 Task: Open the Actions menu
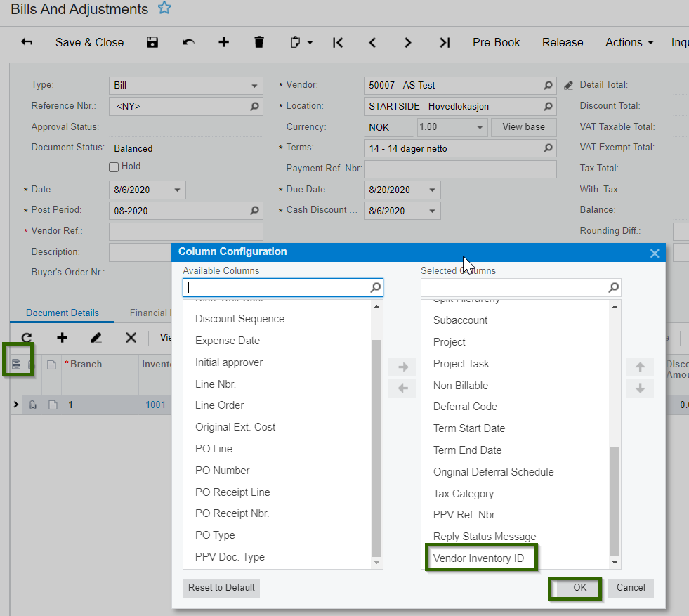tap(629, 42)
